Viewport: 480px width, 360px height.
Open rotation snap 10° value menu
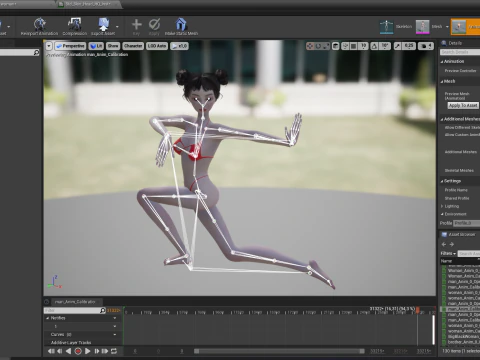pos(385,46)
